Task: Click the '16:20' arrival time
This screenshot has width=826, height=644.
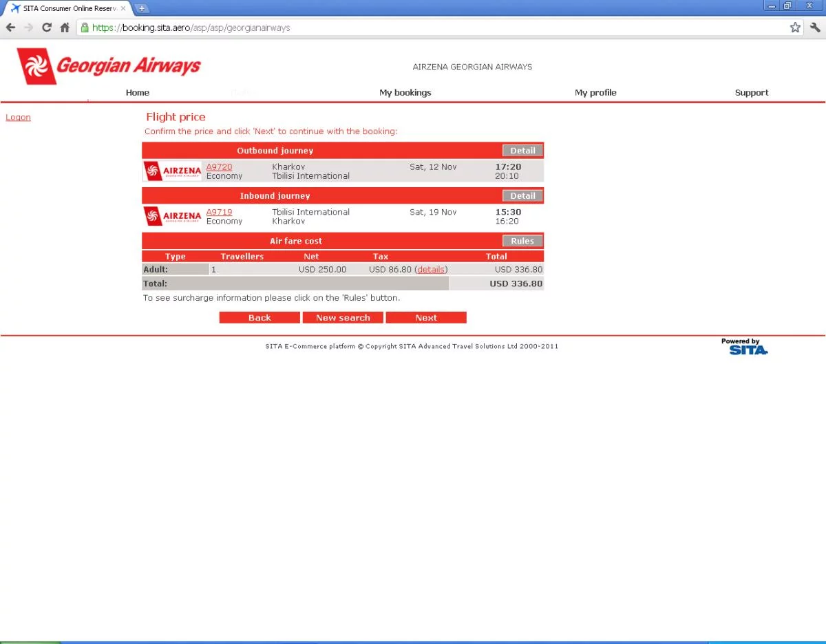Action: point(507,222)
